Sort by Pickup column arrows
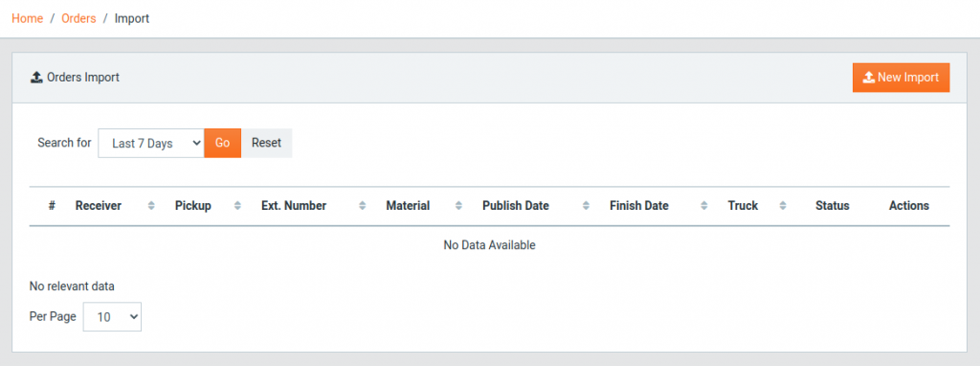980x366 pixels. (x=237, y=206)
